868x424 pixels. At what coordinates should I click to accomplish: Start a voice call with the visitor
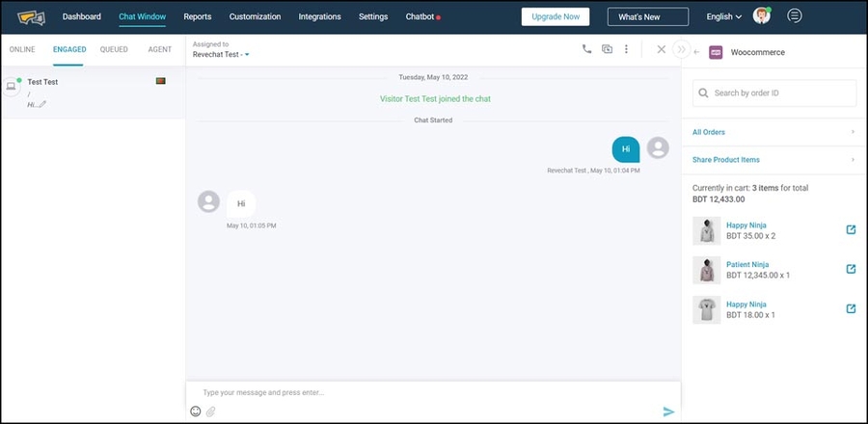click(586, 49)
